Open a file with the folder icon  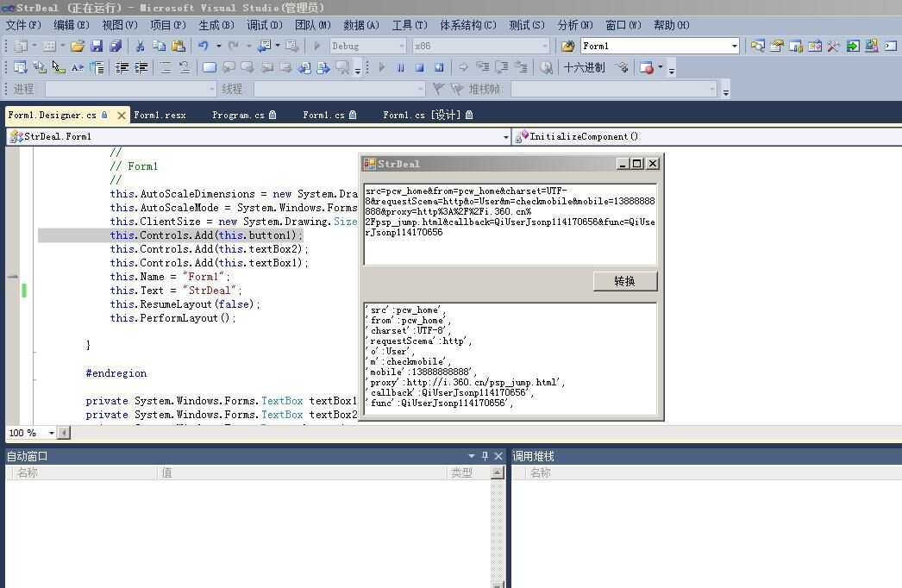click(x=78, y=46)
